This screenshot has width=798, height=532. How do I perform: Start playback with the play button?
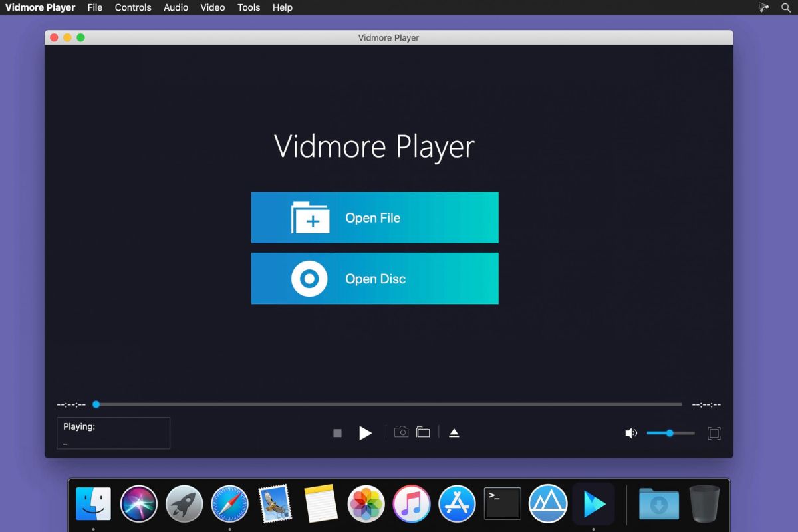pyautogui.click(x=365, y=433)
